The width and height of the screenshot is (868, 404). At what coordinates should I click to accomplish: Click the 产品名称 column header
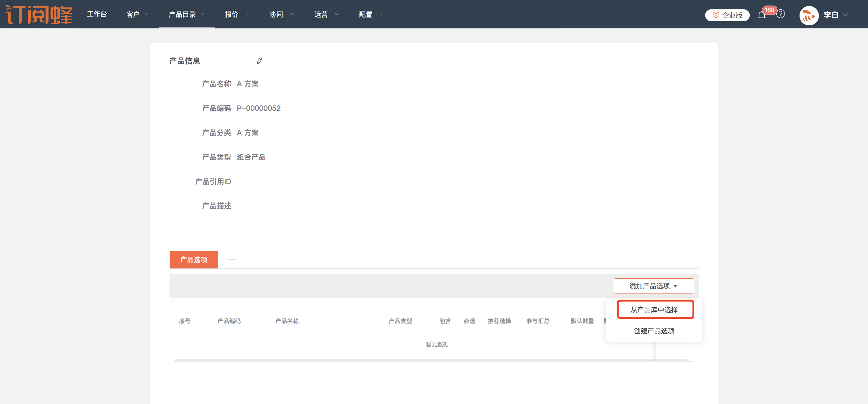coord(287,321)
